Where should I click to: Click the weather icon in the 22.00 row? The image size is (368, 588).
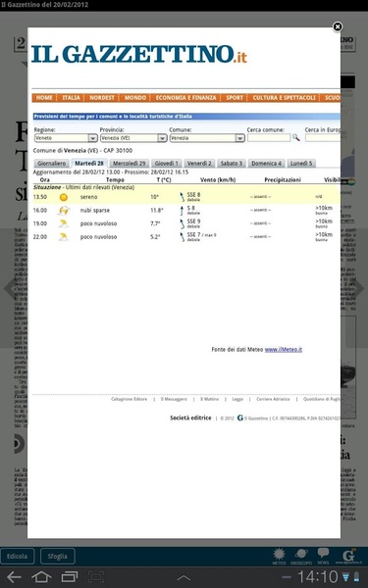pyautogui.click(x=64, y=237)
